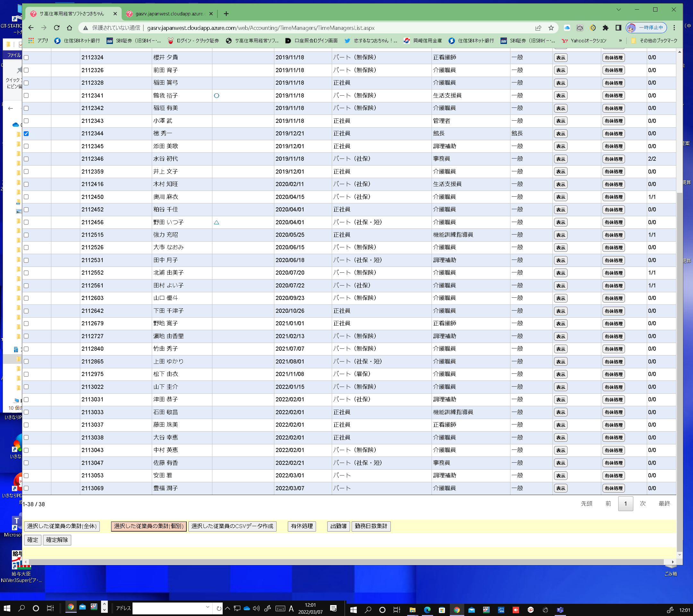Click the 勤務日数集計 button
The width and height of the screenshot is (693, 616).
(371, 526)
